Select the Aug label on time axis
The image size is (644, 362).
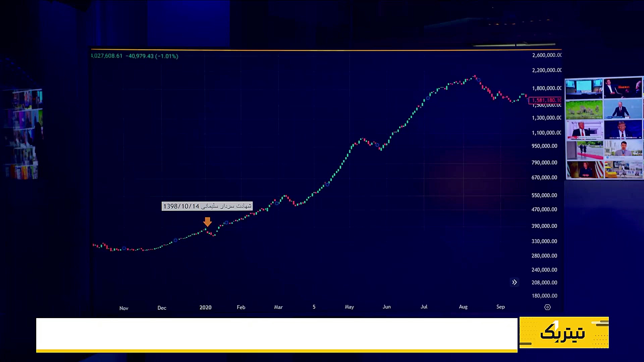coord(463,307)
